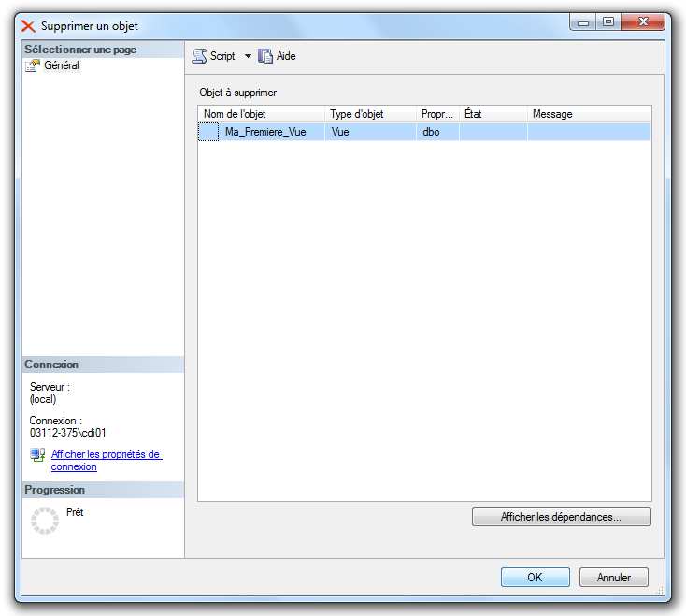Click Afficher les dépendances button

pos(561,516)
